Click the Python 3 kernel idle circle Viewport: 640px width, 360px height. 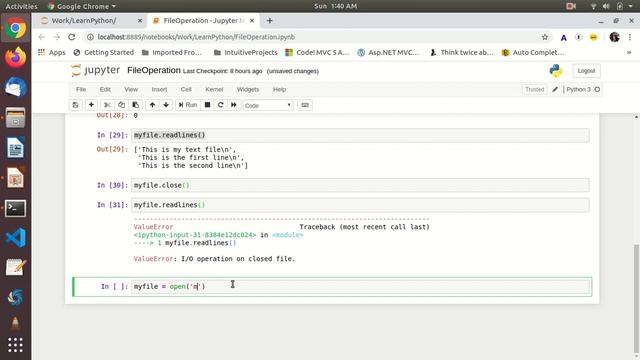[x=597, y=89]
